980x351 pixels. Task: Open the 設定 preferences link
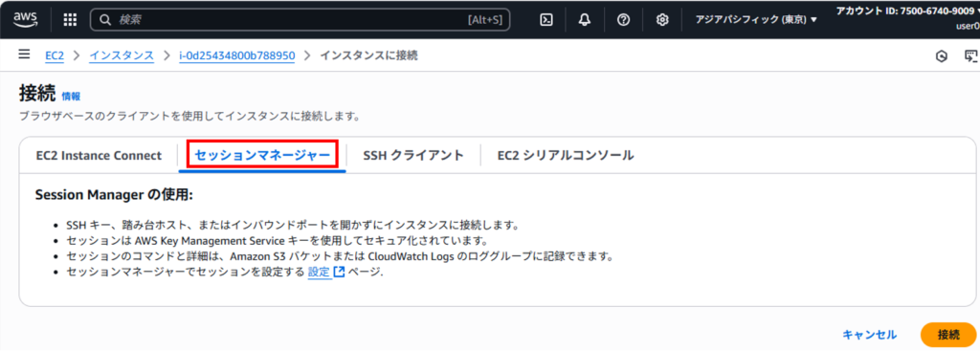click(x=319, y=273)
